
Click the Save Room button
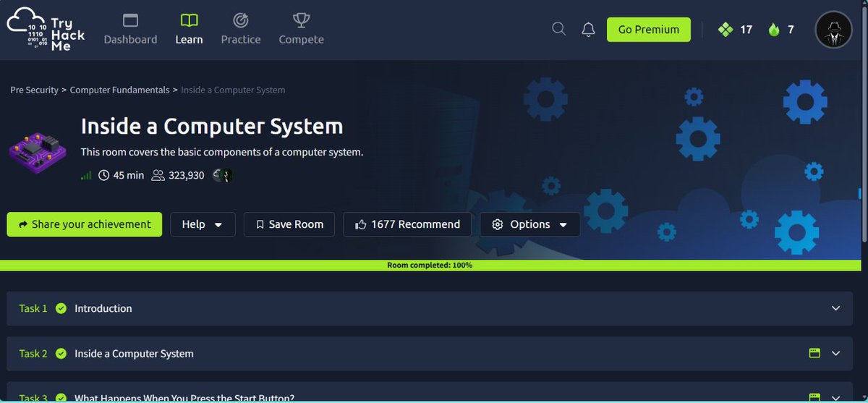tap(289, 224)
